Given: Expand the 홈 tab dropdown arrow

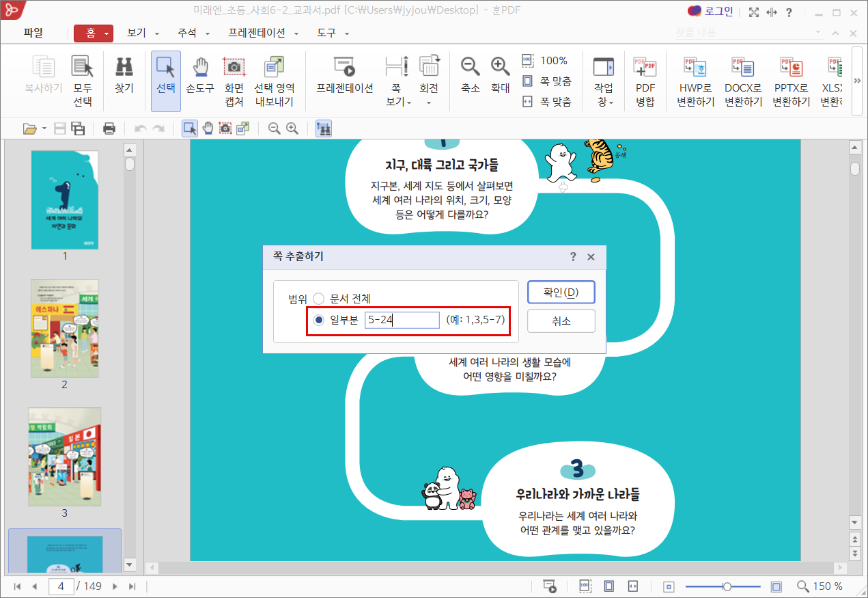Looking at the screenshot, I should (x=107, y=33).
